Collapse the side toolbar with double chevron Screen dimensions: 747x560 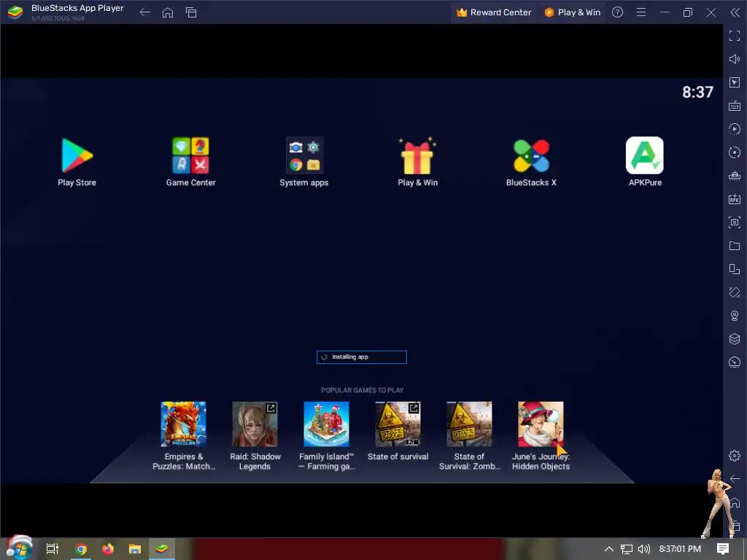[x=735, y=12]
